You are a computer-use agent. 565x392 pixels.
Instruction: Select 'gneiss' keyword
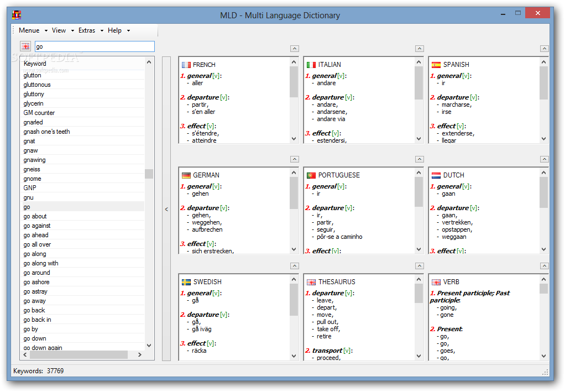click(83, 169)
